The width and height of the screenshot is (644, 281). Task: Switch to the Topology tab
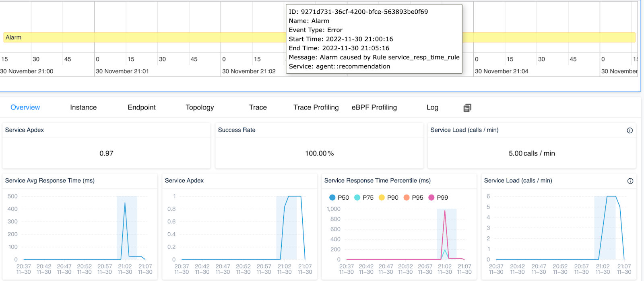tap(200, 107)
